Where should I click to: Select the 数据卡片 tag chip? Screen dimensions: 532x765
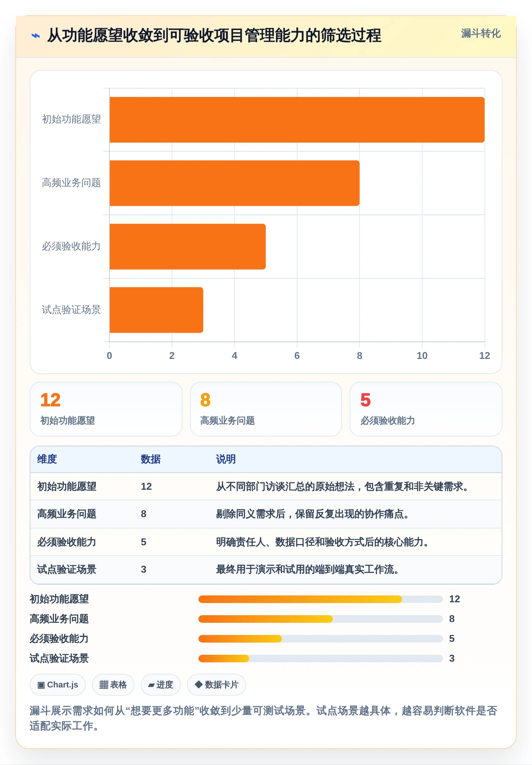point(216,684)
